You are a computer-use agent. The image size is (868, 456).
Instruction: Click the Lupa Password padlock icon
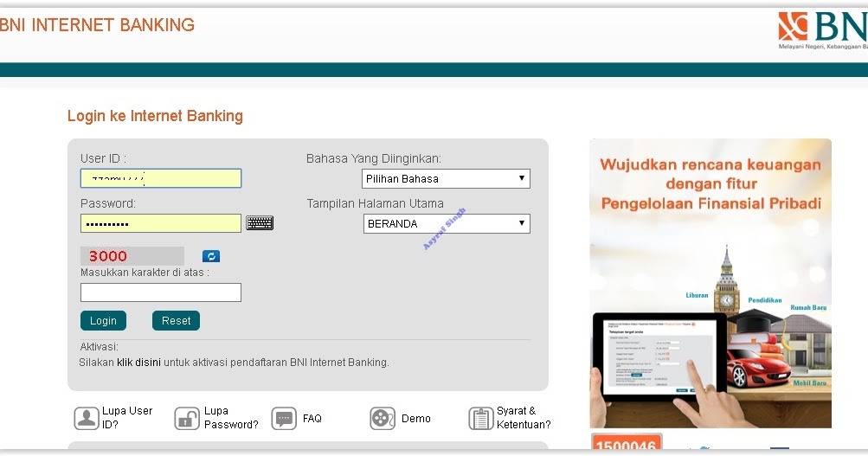187,419
